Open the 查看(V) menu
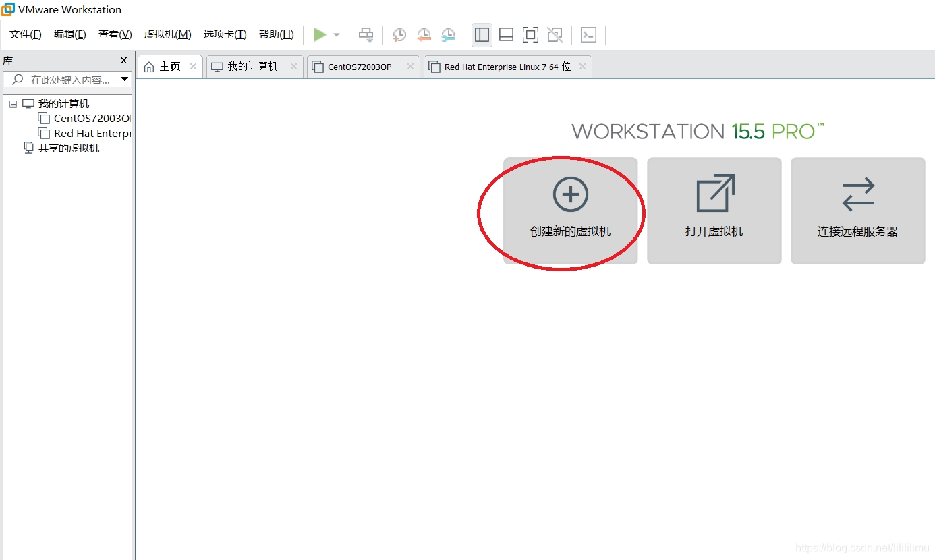Viewport: 935px width, 560px height. point(115,34)
